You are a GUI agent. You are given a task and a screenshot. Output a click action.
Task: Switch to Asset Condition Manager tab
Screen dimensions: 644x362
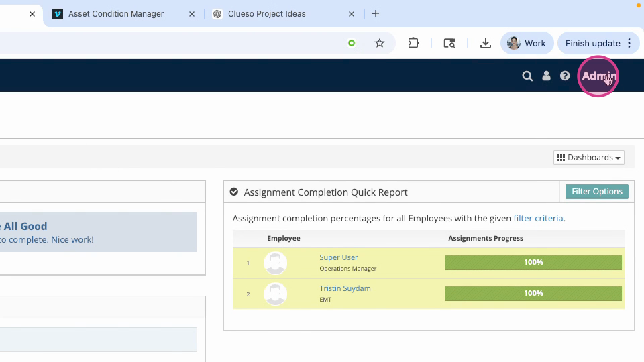click(x=116, y=14)
